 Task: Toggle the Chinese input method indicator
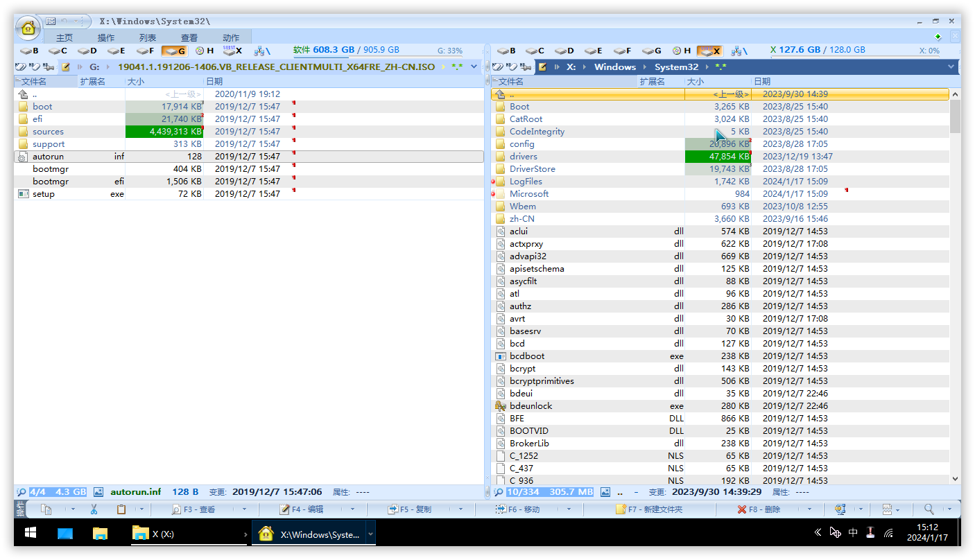click(x=853, y=532)
